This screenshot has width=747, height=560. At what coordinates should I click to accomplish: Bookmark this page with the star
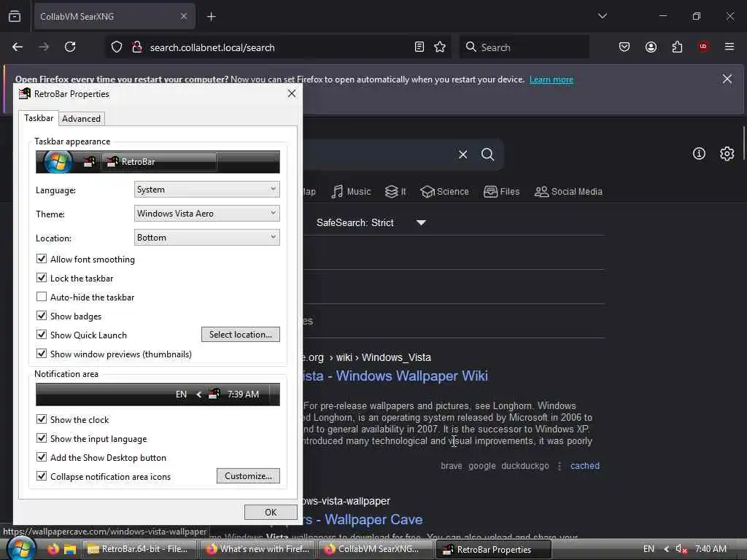click(440, 47)
